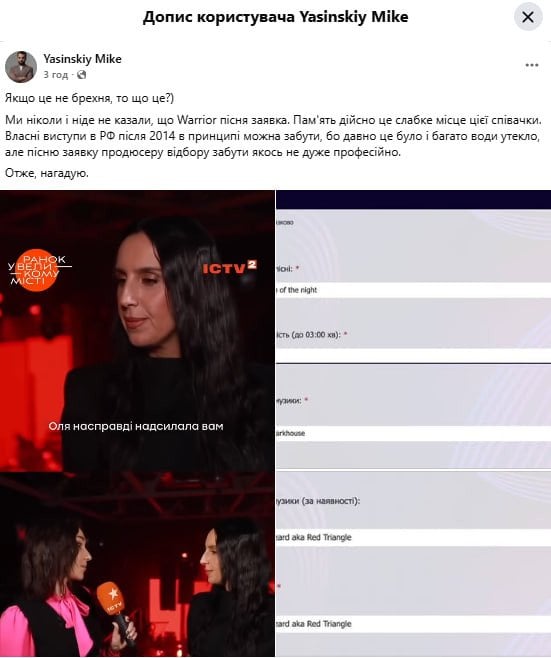Open the interview photo with pink-sleeved reporter
The image size is (551, 658).
point(137,564)
